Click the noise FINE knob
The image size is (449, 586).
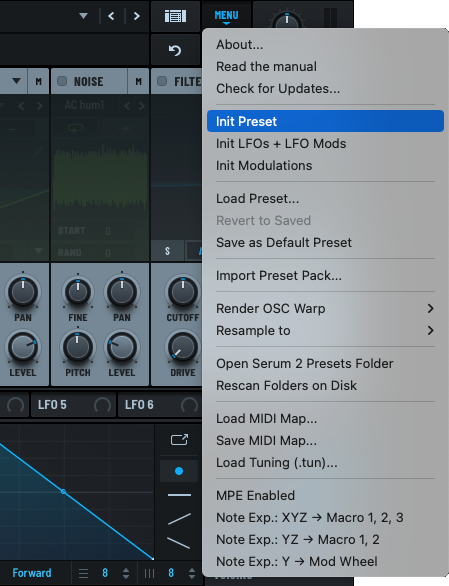(78, 291)
